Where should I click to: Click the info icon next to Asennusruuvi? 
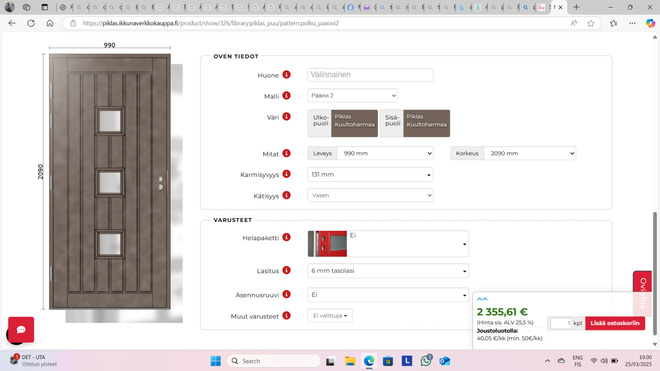287,294
